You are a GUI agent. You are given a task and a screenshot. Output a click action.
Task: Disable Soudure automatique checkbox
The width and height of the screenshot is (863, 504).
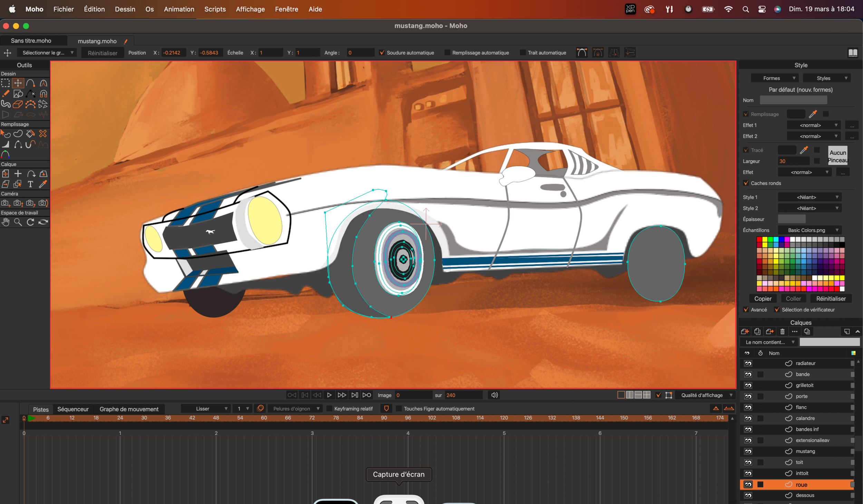coord(382,52)
